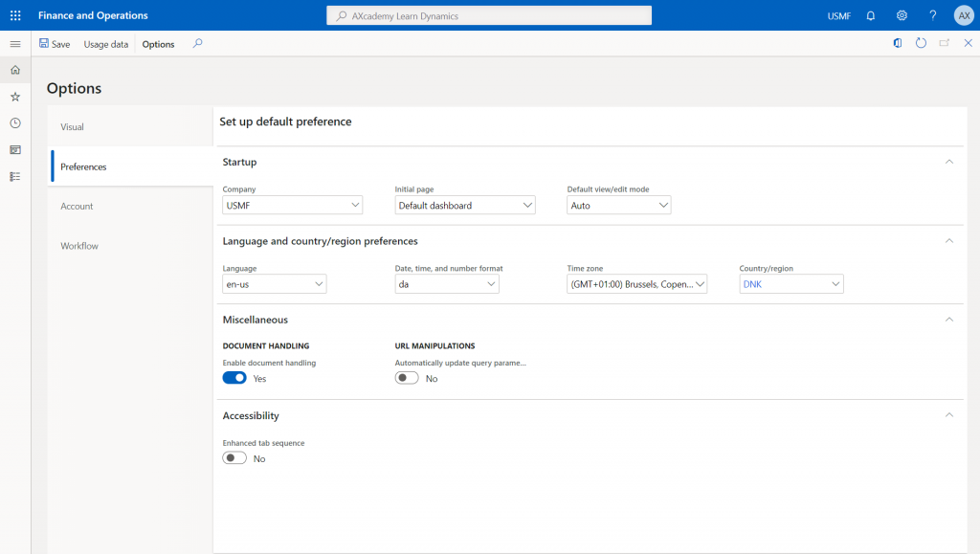Image resolution: width=980 pixels, height=554 pixels.
Task: Click the Open in Office icon
Action: [898, 43]
